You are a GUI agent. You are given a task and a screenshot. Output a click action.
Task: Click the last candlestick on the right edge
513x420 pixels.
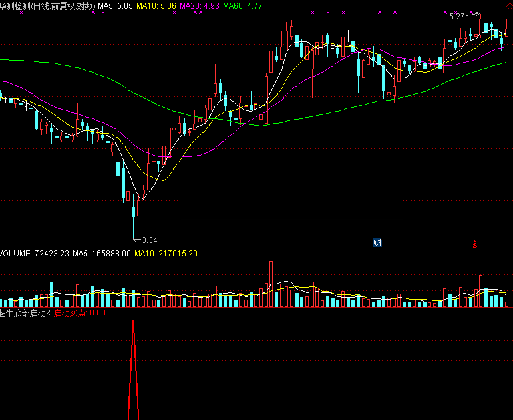[x=508, y=31]
